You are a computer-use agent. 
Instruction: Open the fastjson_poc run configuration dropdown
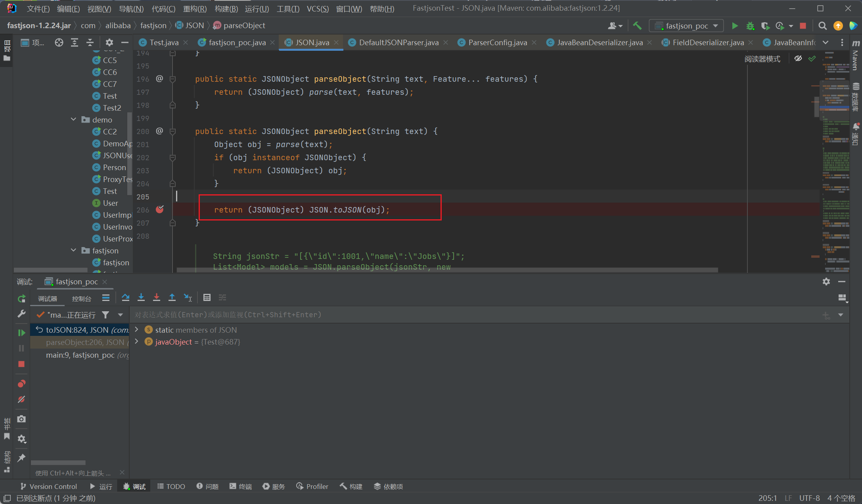click(686, 26)
